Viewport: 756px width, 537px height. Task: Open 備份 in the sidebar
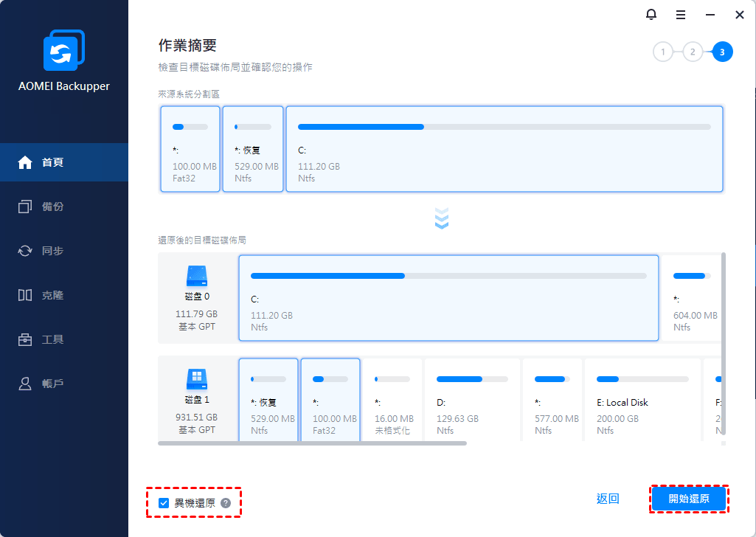[63, 207]
